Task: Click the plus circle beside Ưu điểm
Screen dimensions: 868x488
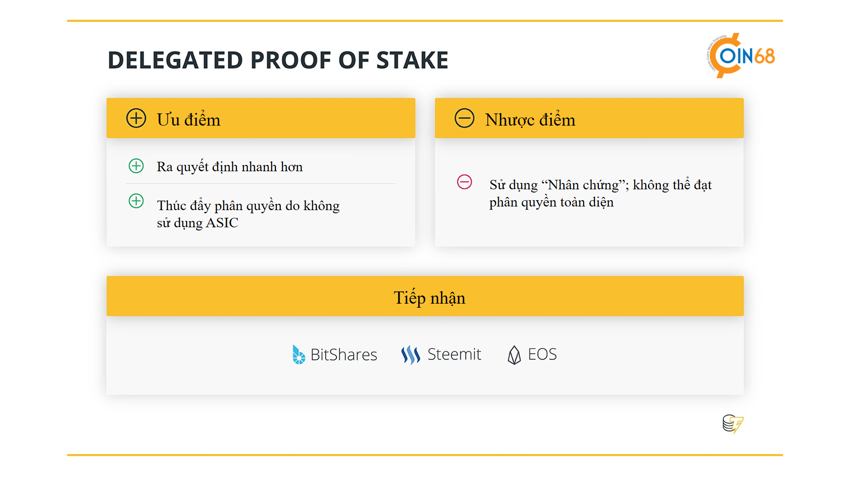Action: tap(136, 118)
